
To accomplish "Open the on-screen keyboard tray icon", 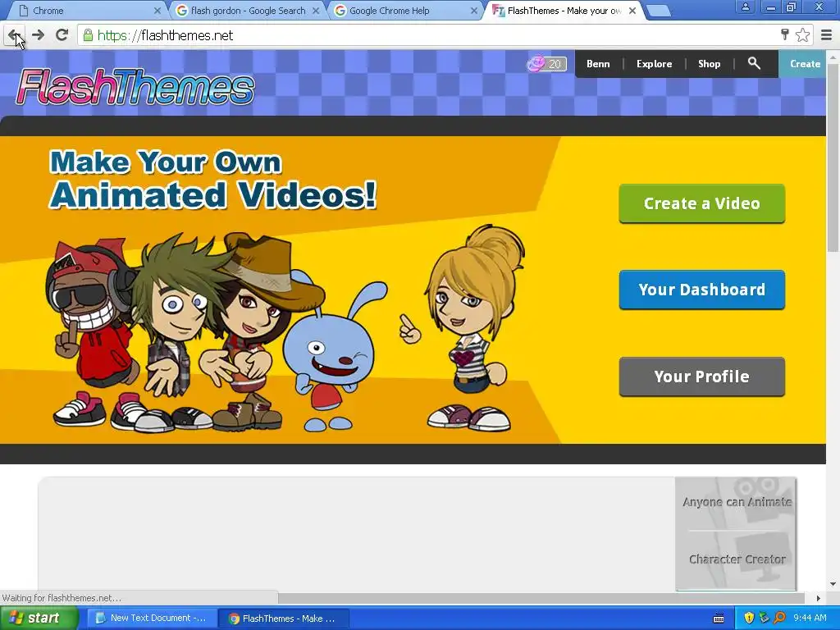I will [719, 619].
